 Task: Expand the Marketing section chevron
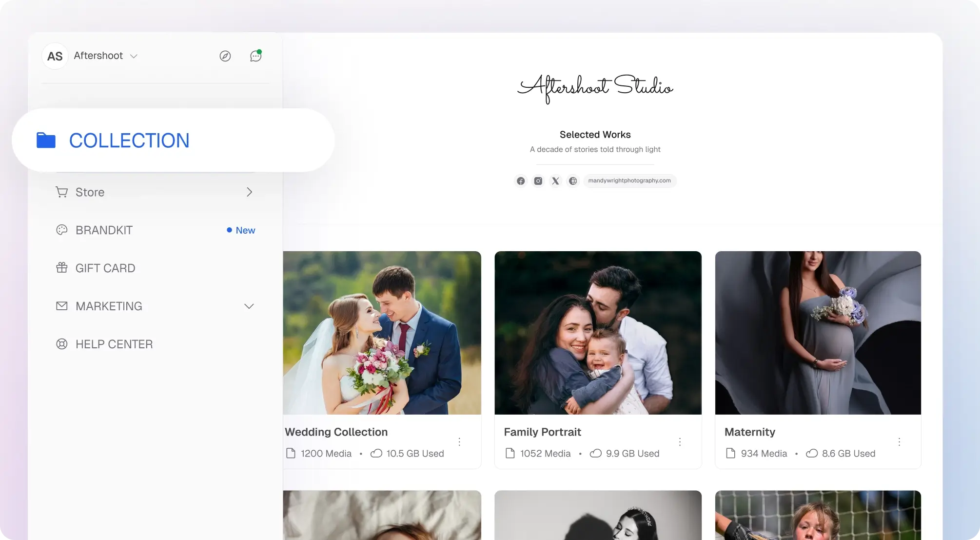click(x=249, y=306)
